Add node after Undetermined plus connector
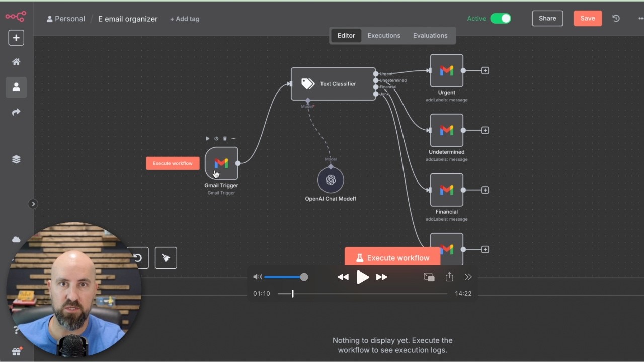The image size is (644, 362). [x=485, y=130]
